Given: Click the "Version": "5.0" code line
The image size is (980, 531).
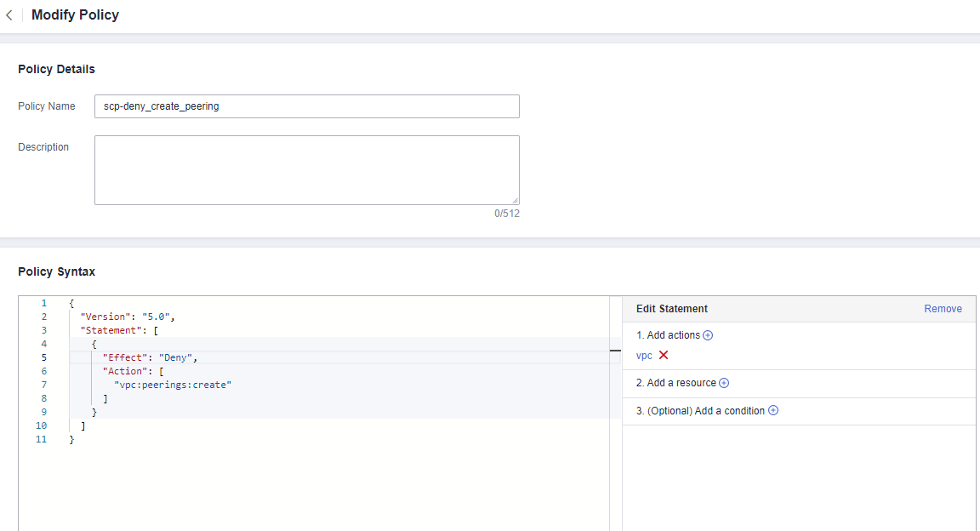Looking at the screenshot, I should coord(128,317).
